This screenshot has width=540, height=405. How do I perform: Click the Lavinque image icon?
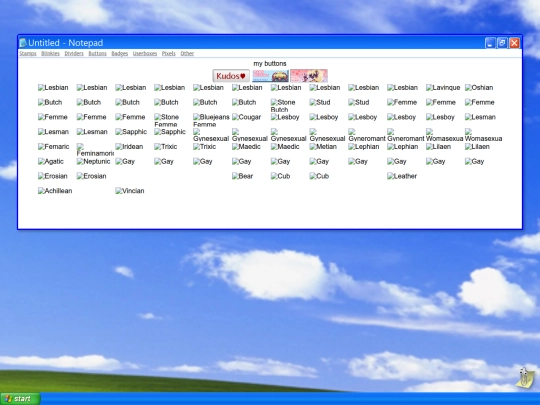pos(443,87)
